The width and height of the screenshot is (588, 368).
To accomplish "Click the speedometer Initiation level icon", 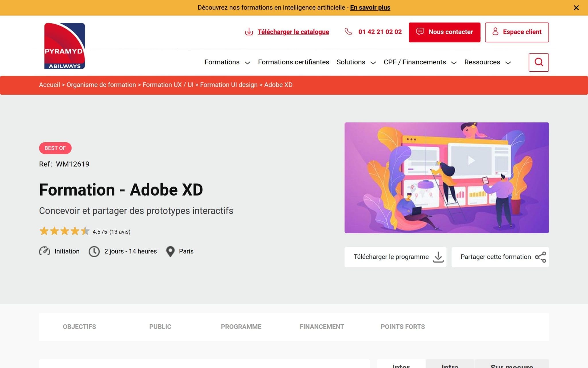I will pos(45,251).
